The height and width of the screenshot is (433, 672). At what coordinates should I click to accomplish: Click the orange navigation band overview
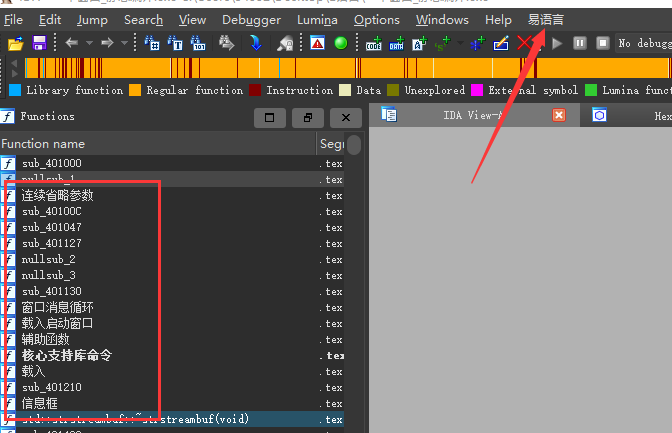[348, 68]
